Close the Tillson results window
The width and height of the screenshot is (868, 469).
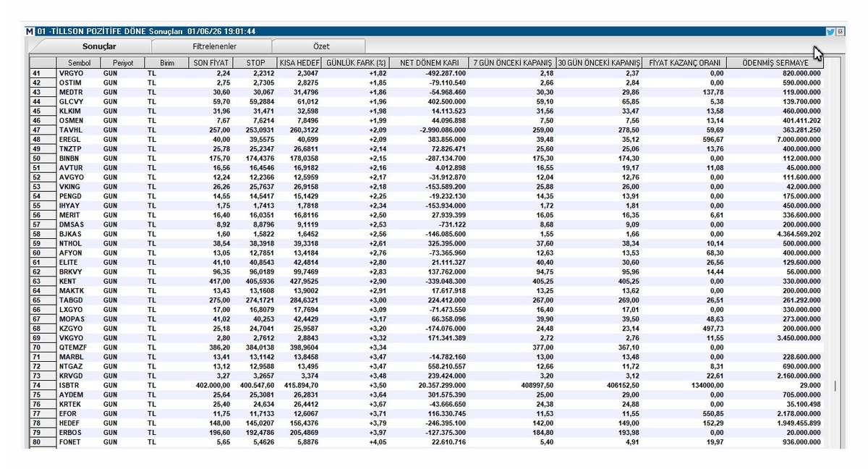[840, 32]
